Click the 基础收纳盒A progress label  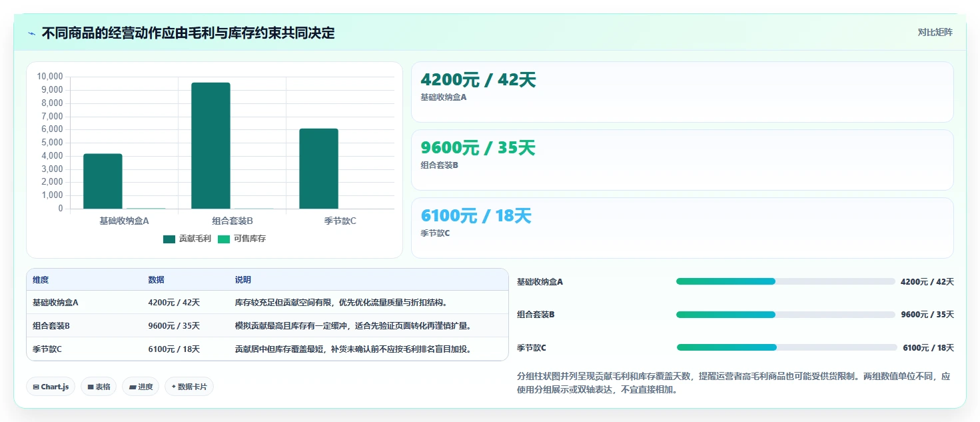(x=540, y=282)
